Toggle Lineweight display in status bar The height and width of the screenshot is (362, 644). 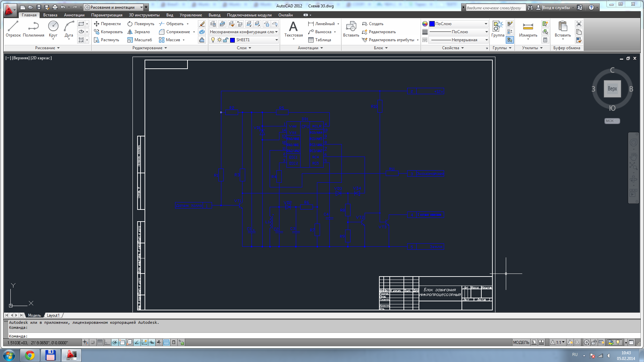click(159, 342)
